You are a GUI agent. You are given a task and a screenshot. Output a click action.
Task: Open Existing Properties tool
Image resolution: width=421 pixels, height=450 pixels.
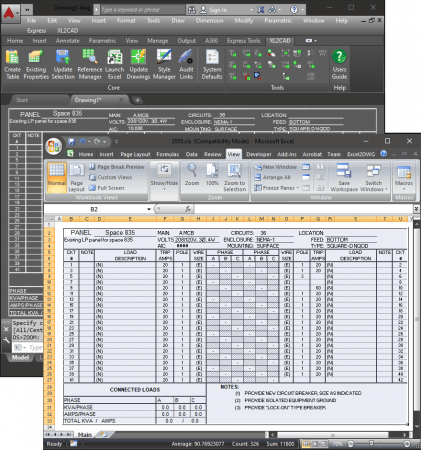pos(36,64)
